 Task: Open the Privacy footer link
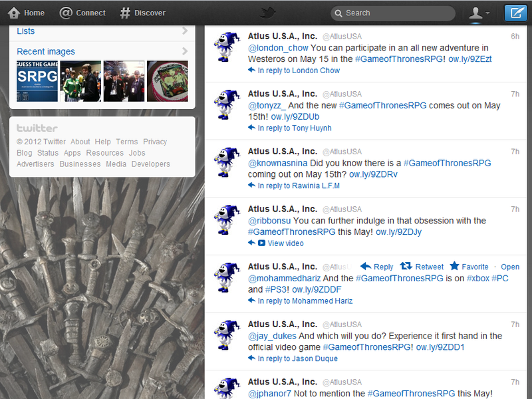click(155, 142)
